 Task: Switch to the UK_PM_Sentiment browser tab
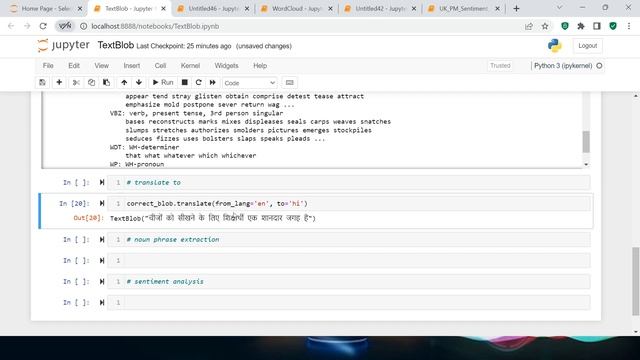pyautogui.click(x=464, y=9)
